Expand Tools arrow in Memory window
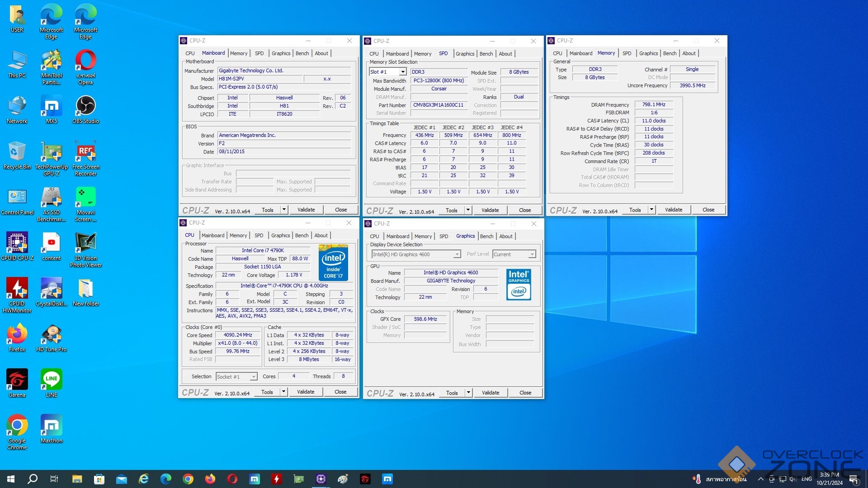Screen dimensions: 868x488 click(x=651, y=210)
